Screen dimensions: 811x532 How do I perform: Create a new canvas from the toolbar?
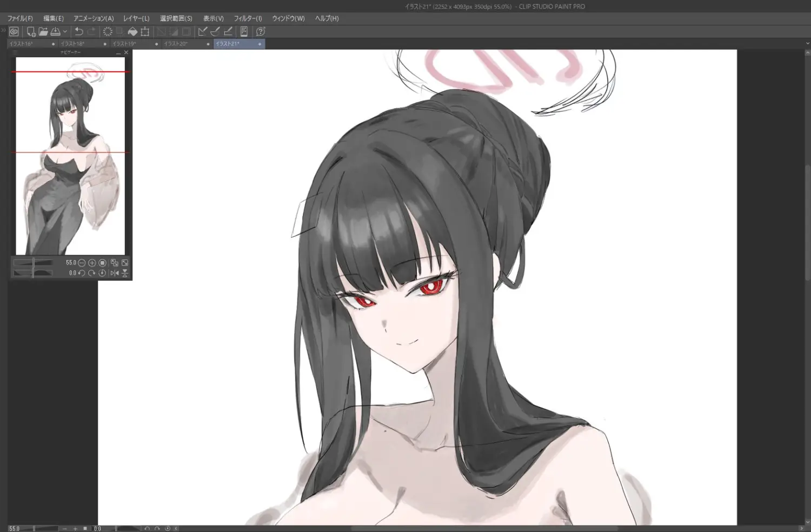(31, 32)
